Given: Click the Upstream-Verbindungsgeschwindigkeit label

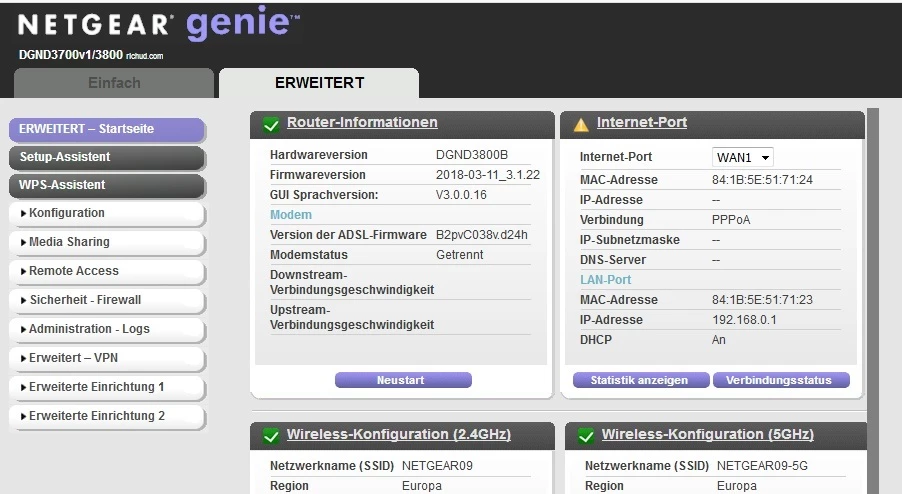Looking at the screenshot, I should tap(352, 317).
